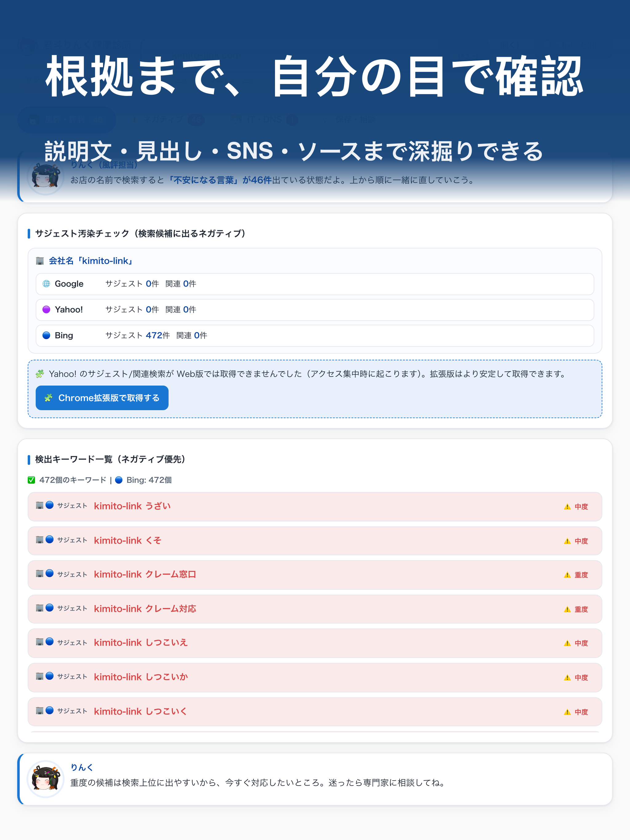
Task: Select the faded 保存・相談 tab
Action: (x=349, y=120)
